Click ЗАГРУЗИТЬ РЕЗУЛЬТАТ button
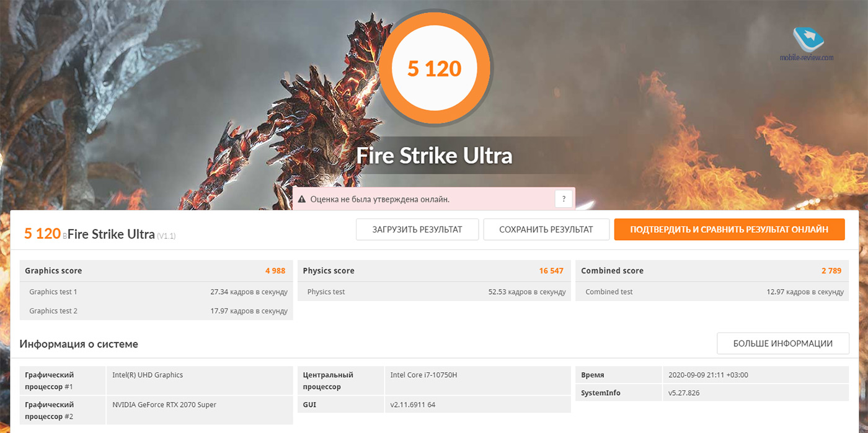Screen dimensions: 868x433 tap(417, 230)
